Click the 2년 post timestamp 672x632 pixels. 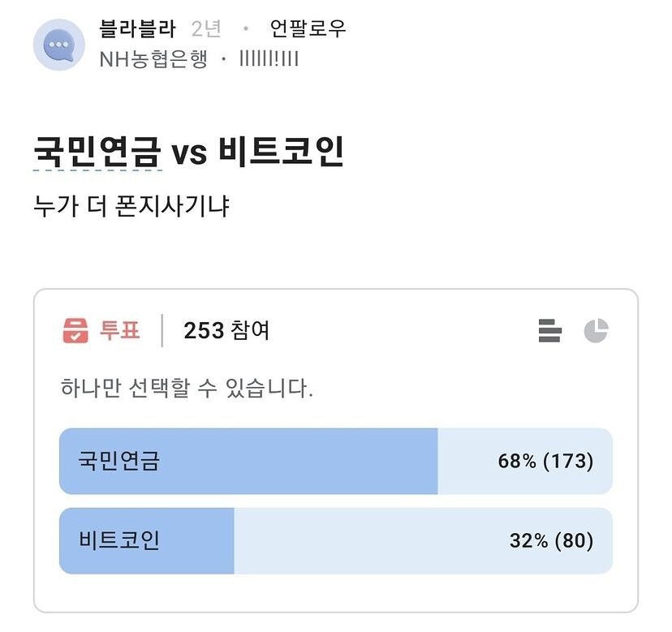(x=206, y=29)
